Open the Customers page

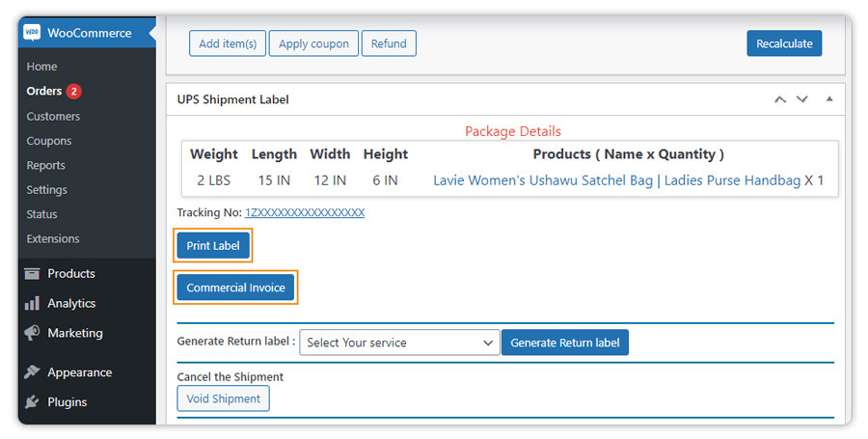tap(53, 116)
